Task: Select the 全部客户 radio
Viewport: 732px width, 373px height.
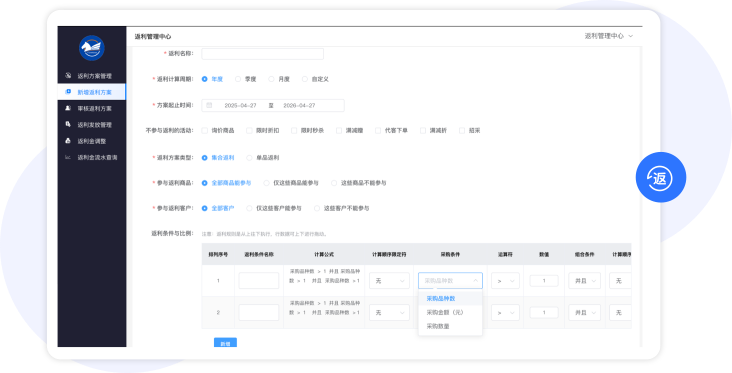Action: (x=204, y=208)
